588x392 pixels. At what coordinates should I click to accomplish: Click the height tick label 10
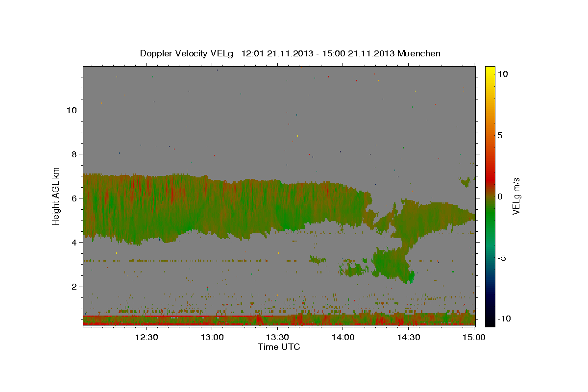coord(72,110)
